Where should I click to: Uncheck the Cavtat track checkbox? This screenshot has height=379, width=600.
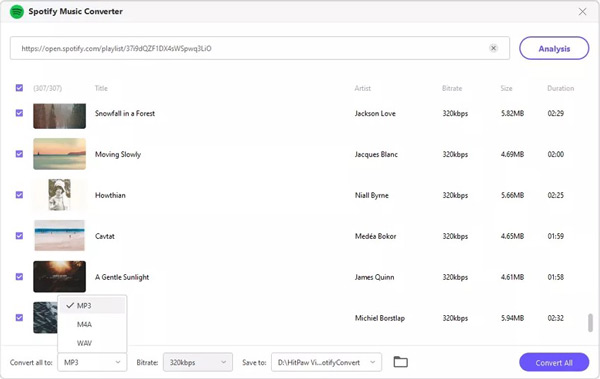pos(19,236)
